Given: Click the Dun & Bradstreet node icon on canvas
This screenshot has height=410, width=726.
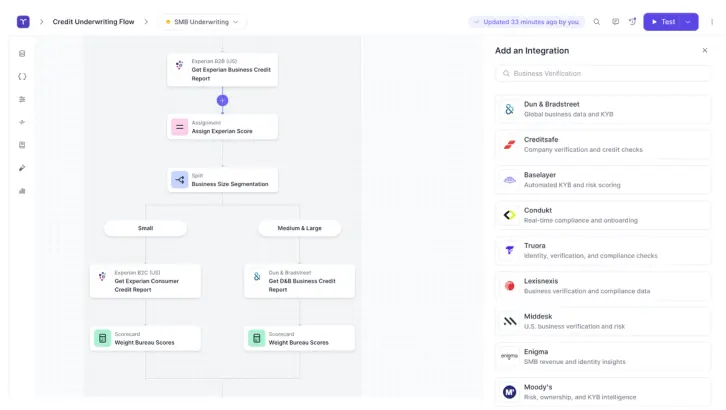Looking at the screenshot, I should [x=257, y=277].
